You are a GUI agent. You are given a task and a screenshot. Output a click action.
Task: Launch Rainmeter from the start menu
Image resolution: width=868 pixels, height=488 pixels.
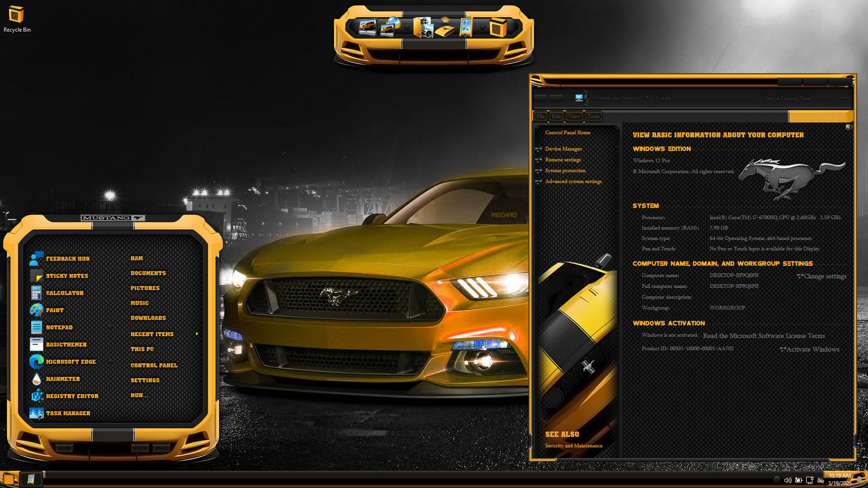[63, 379]
